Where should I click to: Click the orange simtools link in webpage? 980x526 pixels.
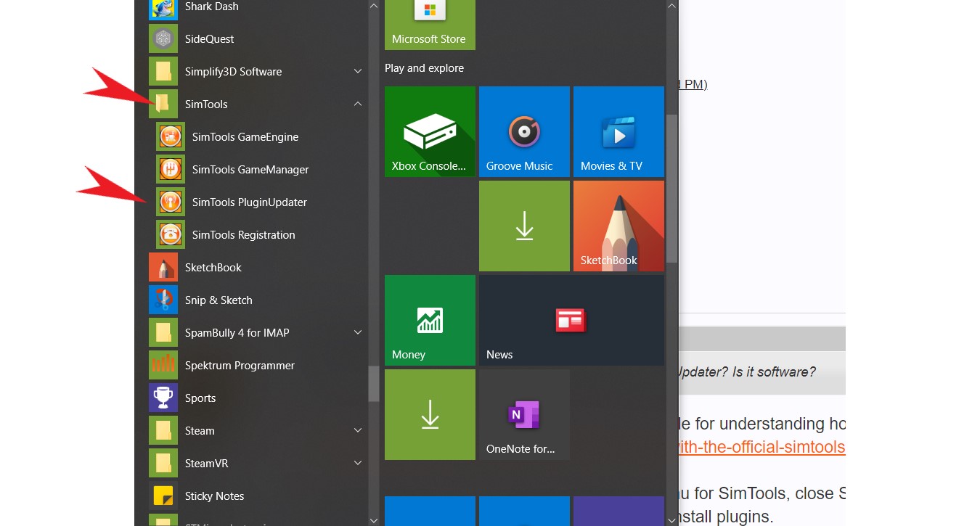[761, 447]
